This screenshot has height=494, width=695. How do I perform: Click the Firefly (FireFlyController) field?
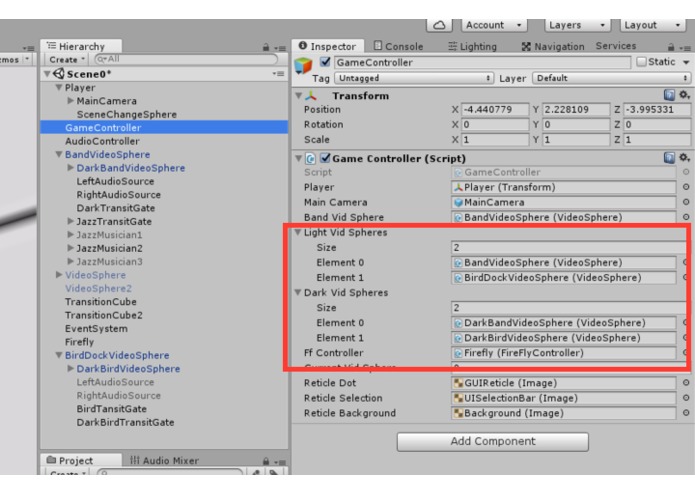click(564, 353)
